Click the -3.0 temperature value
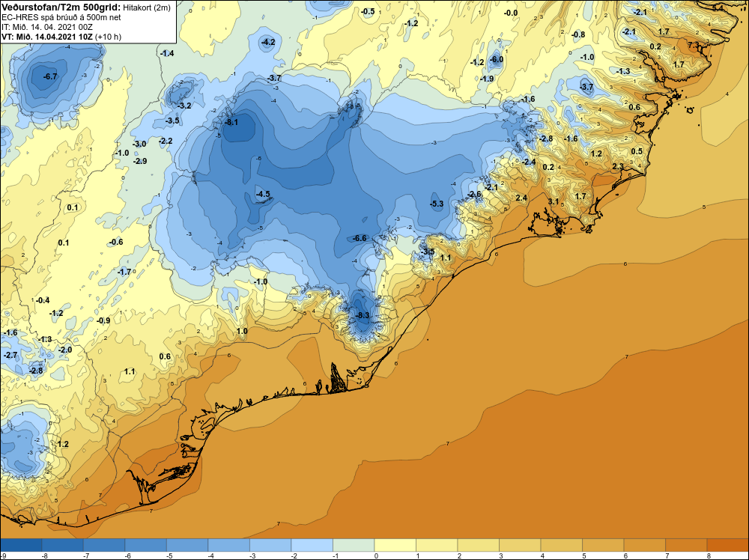The image size is (749, 560). pos(139,144)
